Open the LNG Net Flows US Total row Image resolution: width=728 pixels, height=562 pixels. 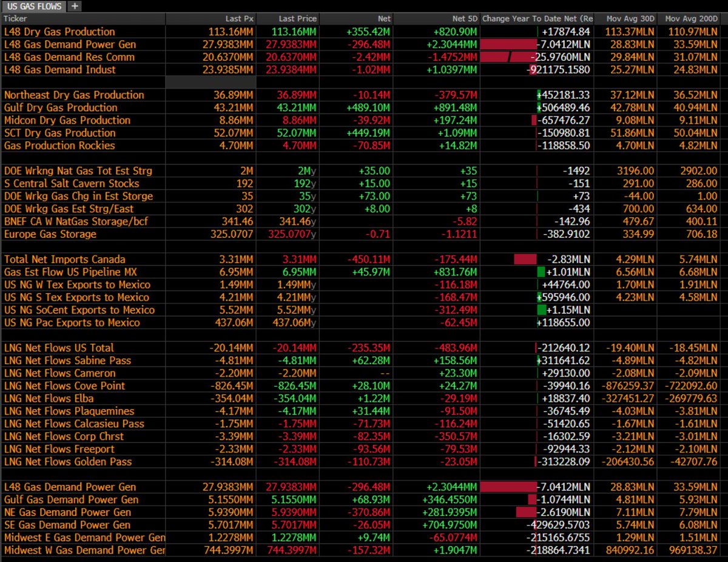pos(59,348)
